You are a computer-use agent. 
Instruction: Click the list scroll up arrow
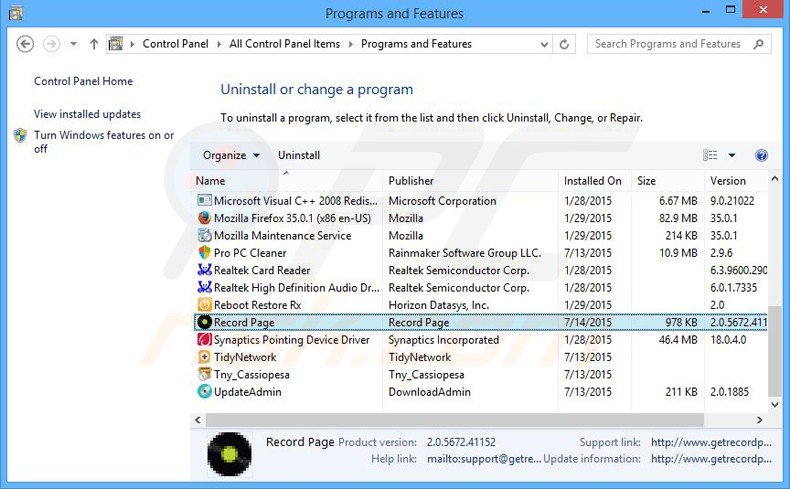pyautogui.click(x=775, y=179)
